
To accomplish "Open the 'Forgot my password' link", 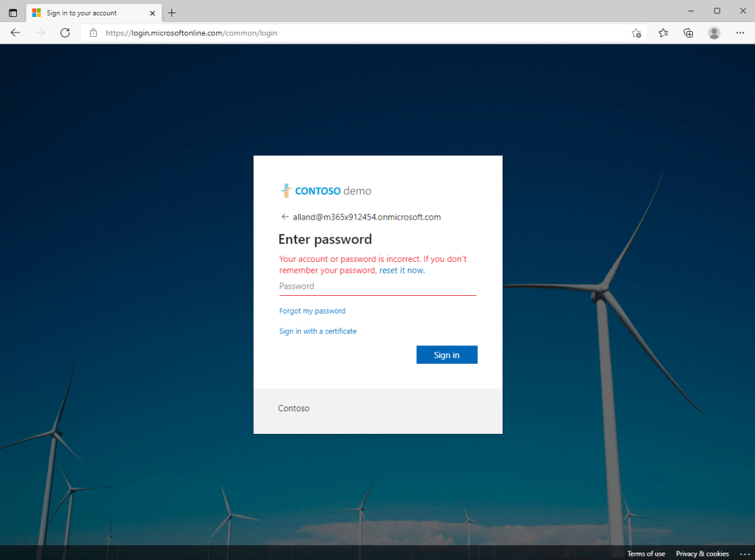I will 312,311.
